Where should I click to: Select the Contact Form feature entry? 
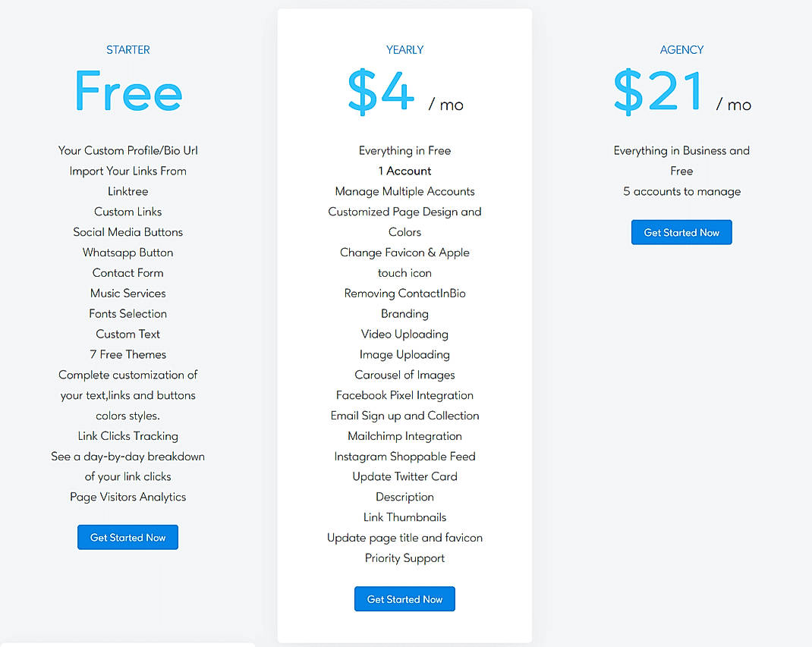coord(127,272)
